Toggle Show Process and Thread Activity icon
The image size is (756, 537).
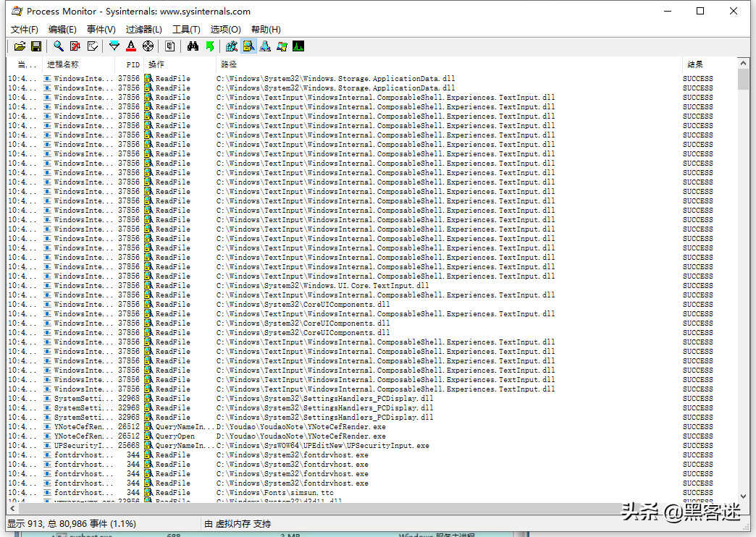coord(282,46)
